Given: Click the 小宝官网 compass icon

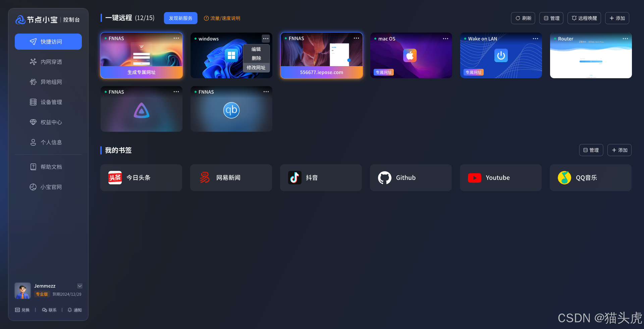Looking at the screenshot, I should (x=33, y=187).
